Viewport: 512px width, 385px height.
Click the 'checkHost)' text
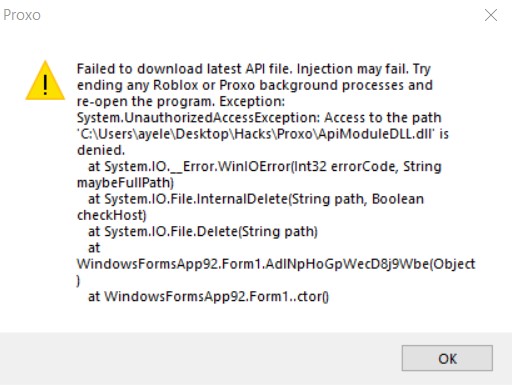(x=112, y=215)
